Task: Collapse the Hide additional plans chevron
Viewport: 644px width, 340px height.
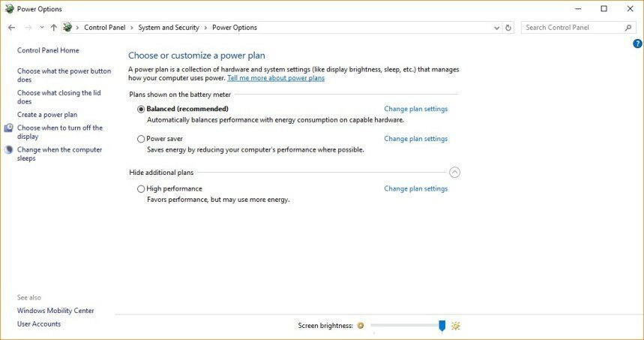Action: point(454,173)
